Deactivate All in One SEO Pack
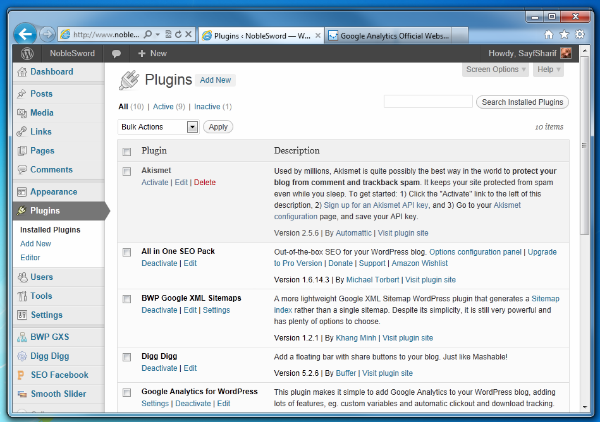This screenshot has height=422, width=600. [159, 264]
